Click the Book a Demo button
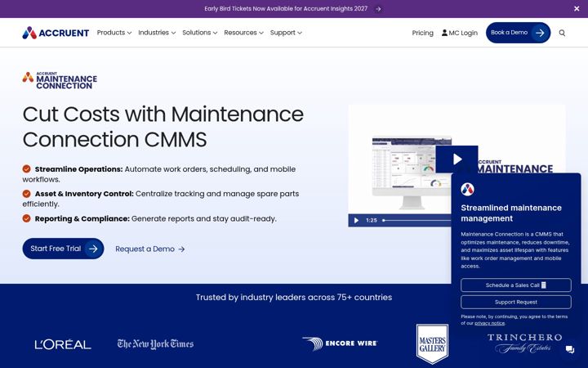The height and width of the screenshot is (368, 588). pyautogui.click(x=518, y=33)
